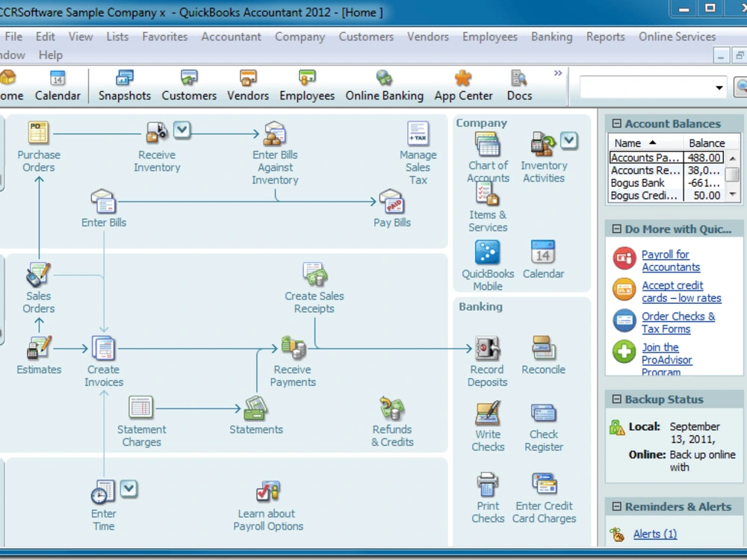Viewport: 747px width, 560px height.
Task: Click the Alerts (1) link
Action: coord(655,534)
